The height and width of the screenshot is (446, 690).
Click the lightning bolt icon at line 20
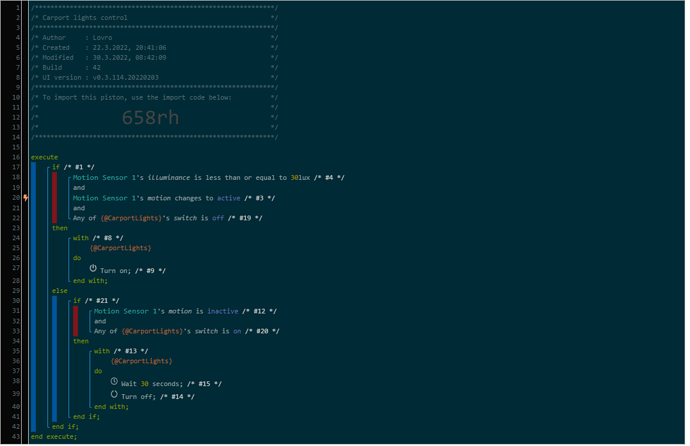coord(26,198)
